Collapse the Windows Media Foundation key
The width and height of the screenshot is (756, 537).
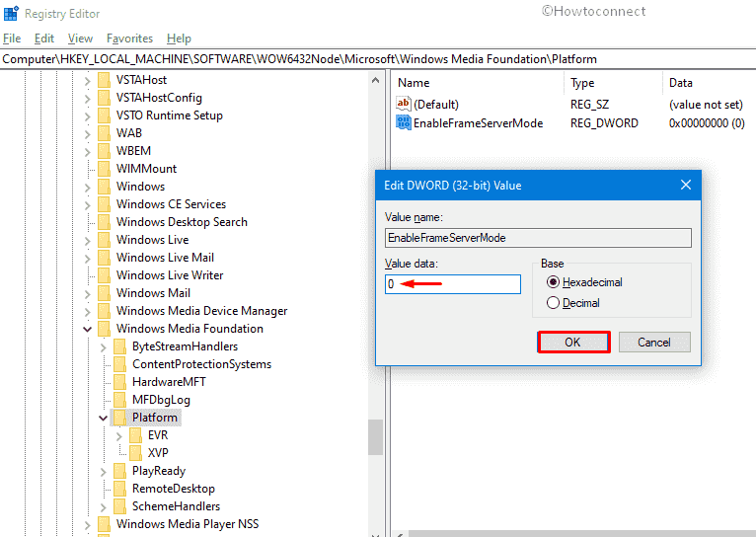[x=87, y=330]
